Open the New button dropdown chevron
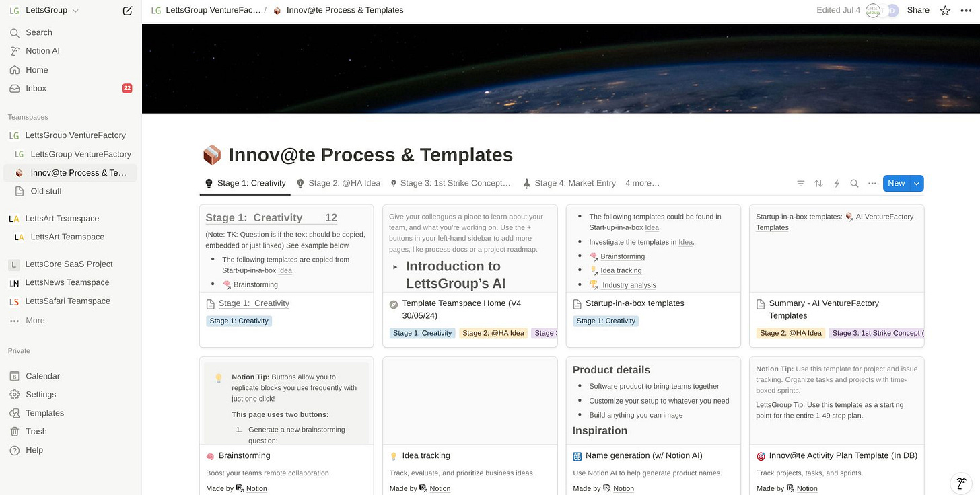Viewport: 980px width, 495px height. click(915, 183)
